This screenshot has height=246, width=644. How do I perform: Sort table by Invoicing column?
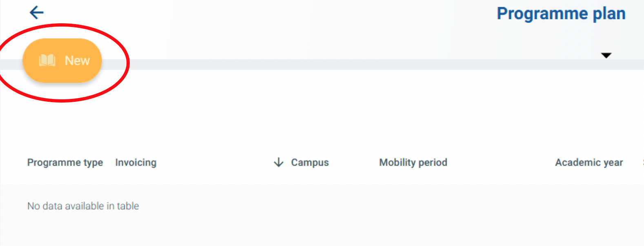pos(136,163)
